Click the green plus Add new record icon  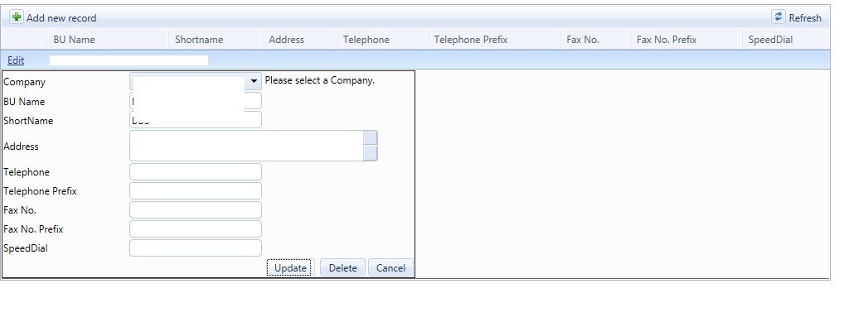pyautogui.click(x=17, y=17)
